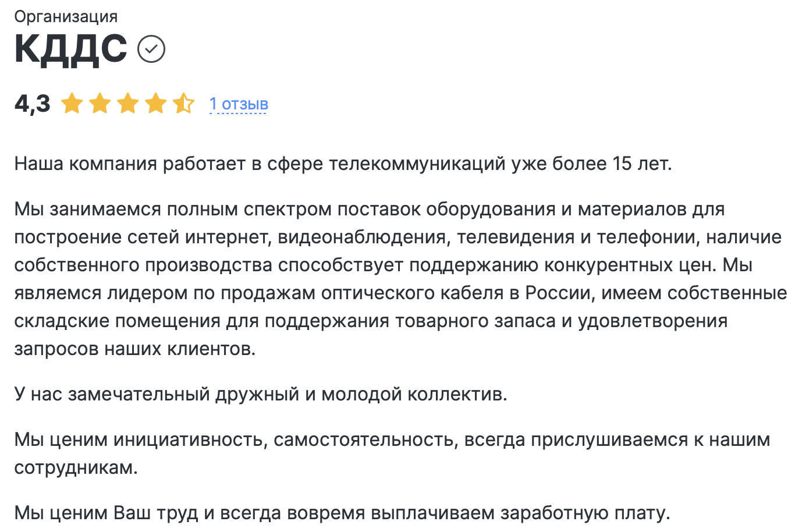Screen dimensions: 795x532
Task: Click the verified checkmark badge beside КДДС
Action: (x=151, y=49)
